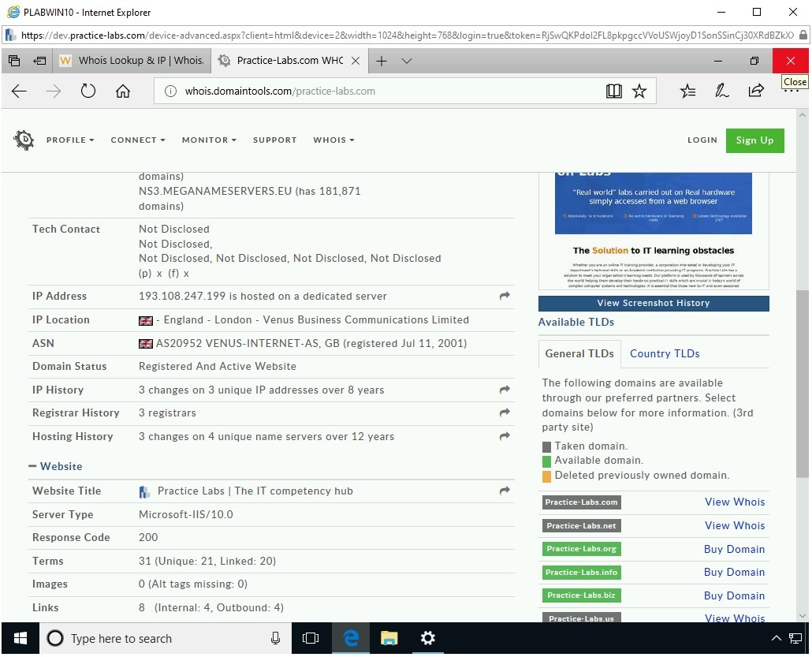Open the WHOIS dropdown menu
This screenshot has height=657, width=812.
(333, 140)
